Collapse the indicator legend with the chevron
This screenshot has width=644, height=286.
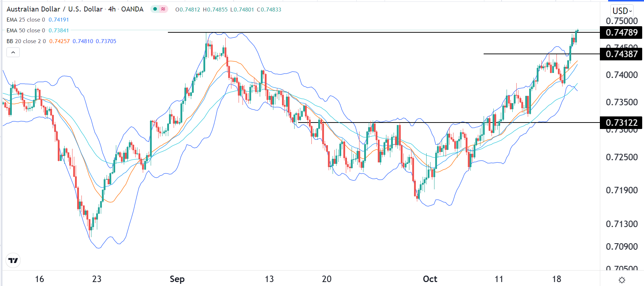click(13, 52)
